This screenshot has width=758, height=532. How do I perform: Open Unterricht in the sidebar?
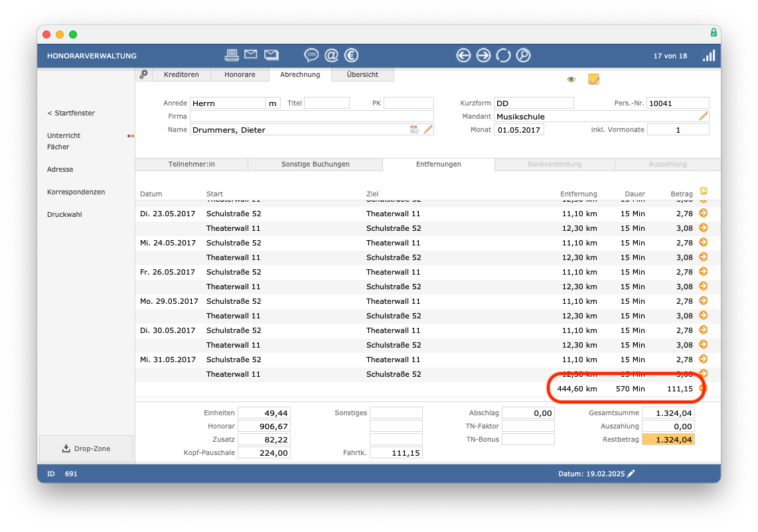(64, 136)
